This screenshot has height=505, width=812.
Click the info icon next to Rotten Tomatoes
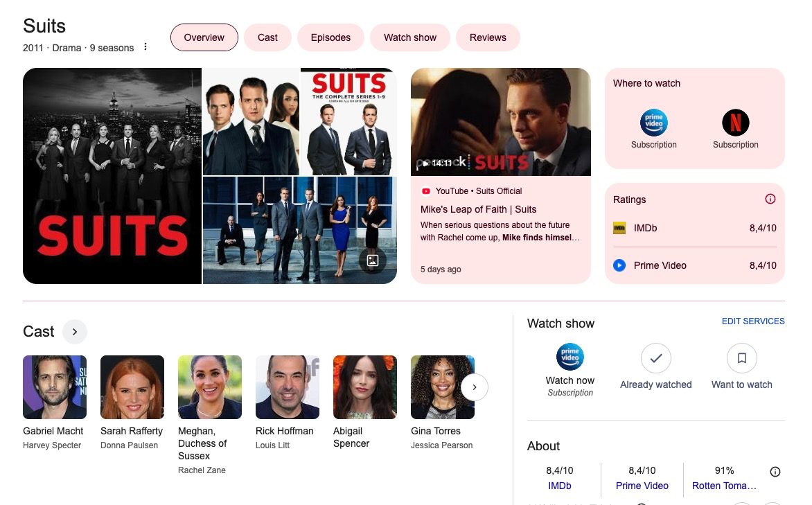tap(775, 472)
